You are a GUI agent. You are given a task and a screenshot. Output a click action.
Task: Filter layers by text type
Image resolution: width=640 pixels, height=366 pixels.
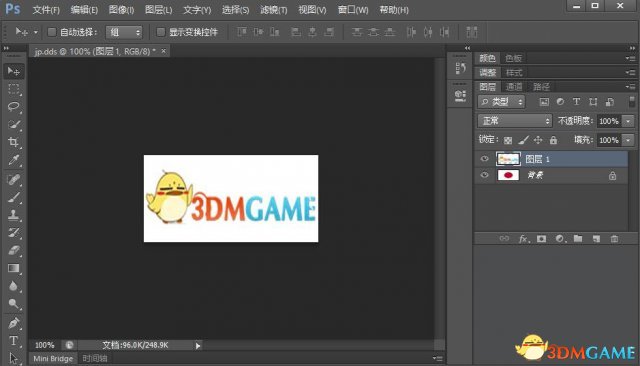click(576, 102)
